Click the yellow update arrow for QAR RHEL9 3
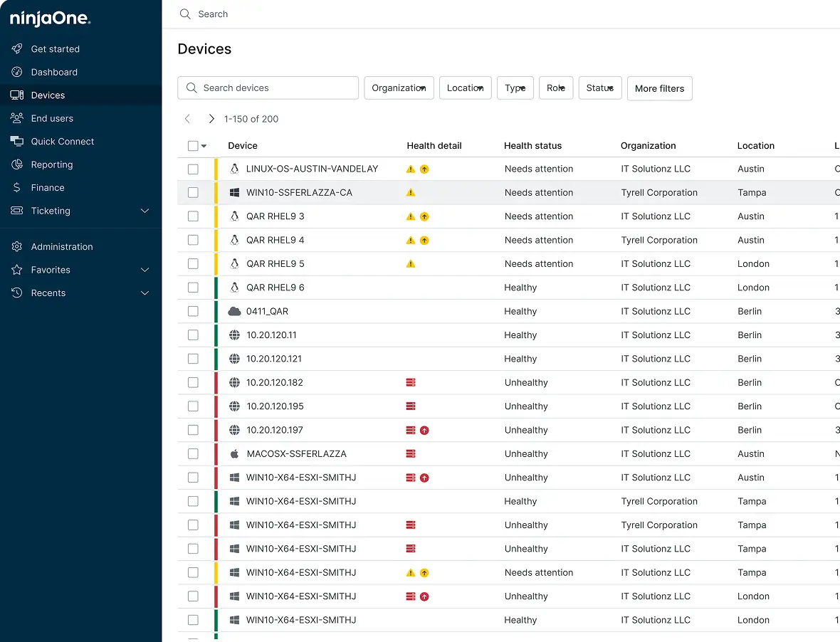Viewport: 840px width, 642px height. click(x=424, y=216)
